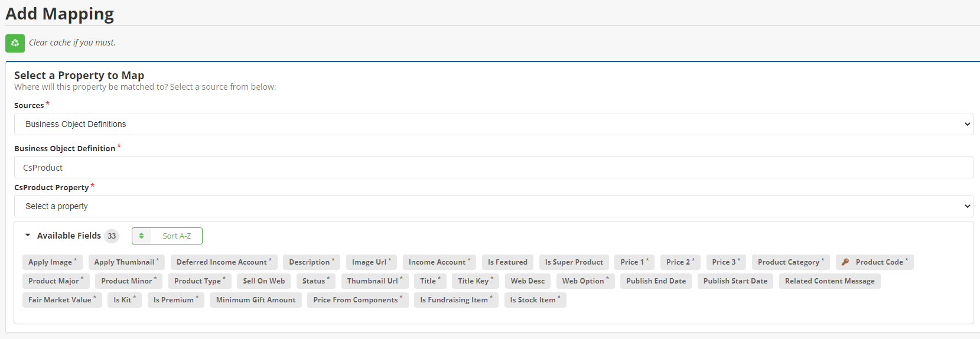Image resolution: width=980 pixels, height=339 pixels.
Task: Click the Business Object Definition input field
Action: 493,167
